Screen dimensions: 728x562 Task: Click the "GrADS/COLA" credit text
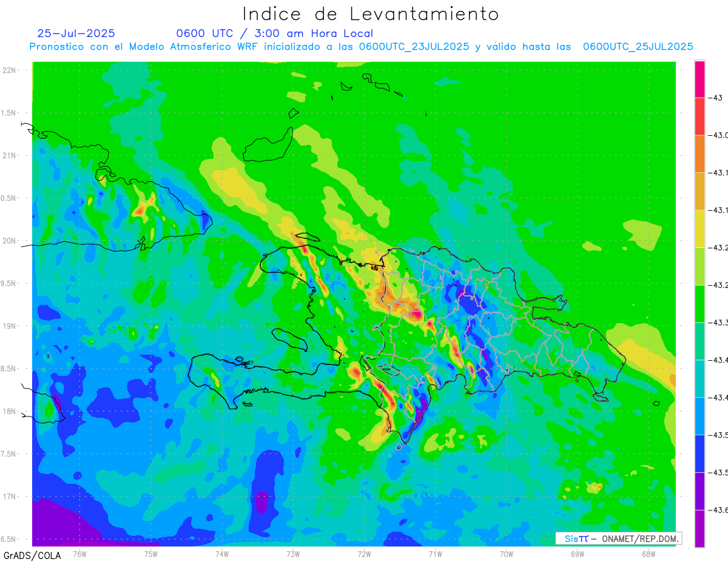[32, 555]
